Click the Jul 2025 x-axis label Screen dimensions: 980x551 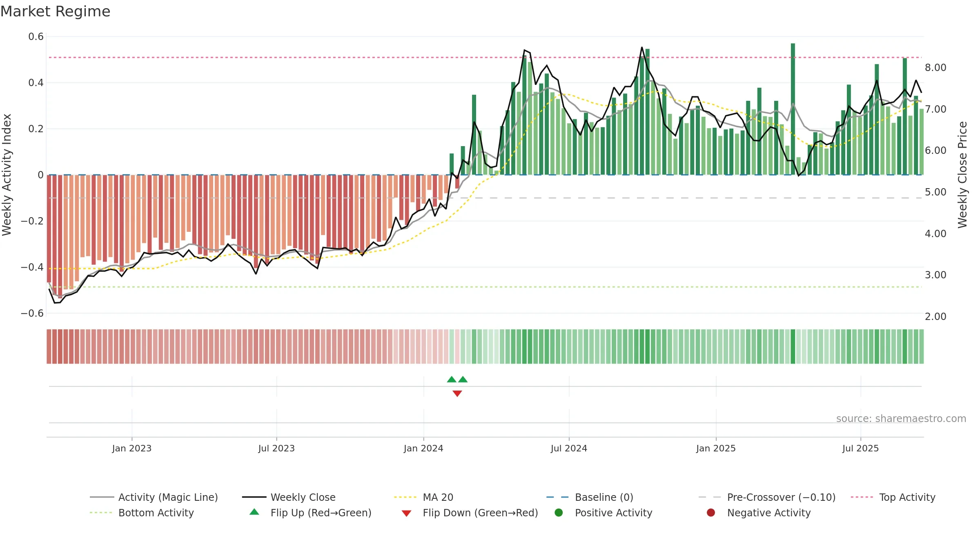click(x=860, y=448)
